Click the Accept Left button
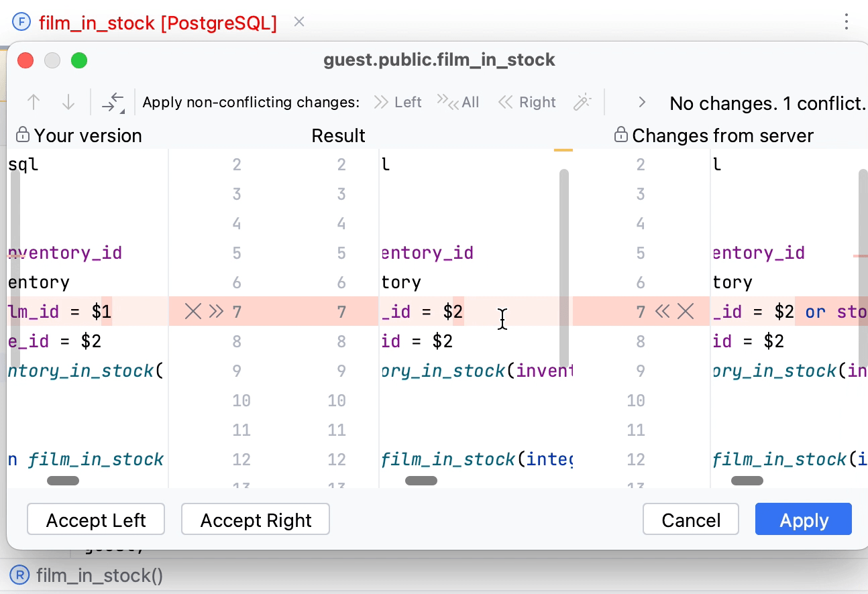This screenshot has width=868, height=594. click(95, 519)
